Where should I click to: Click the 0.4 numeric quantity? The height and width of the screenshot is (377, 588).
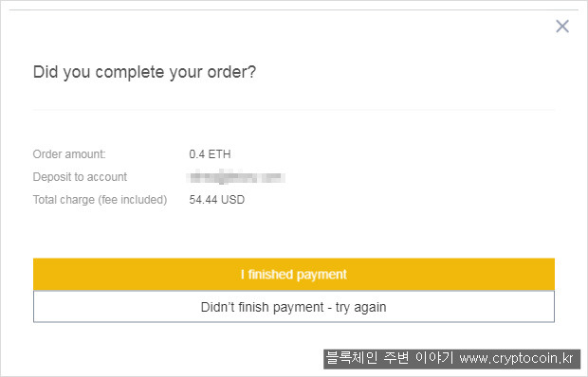click(197, 154)
